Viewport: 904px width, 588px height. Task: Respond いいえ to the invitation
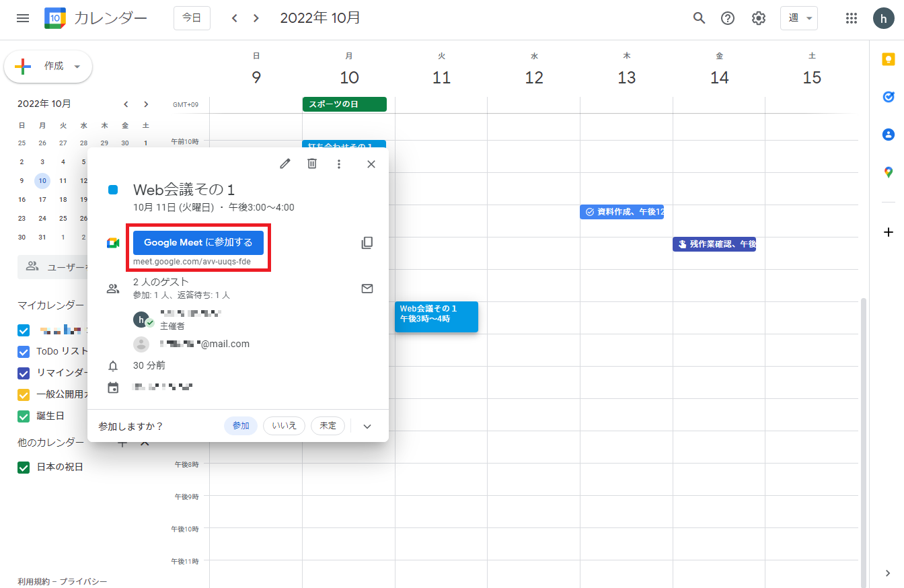pyautogui.click(x=284, y=426)
